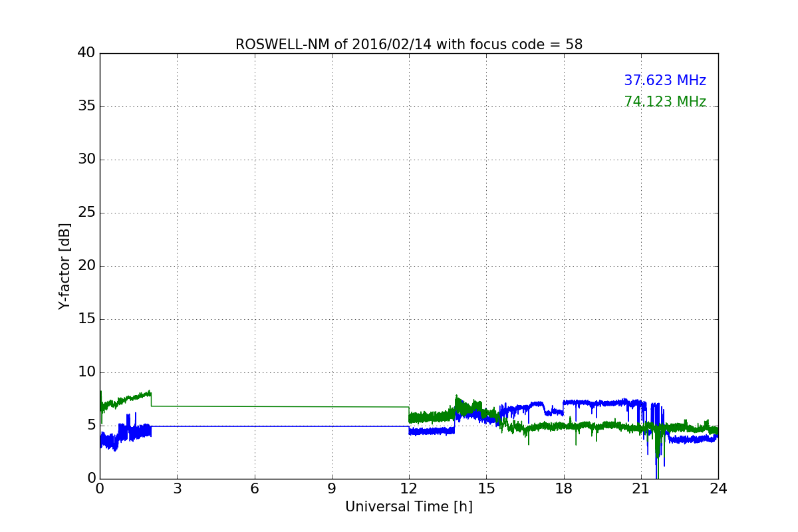
Task: Click the y-axis tick label '30'
Action: [x=86, y=160]
